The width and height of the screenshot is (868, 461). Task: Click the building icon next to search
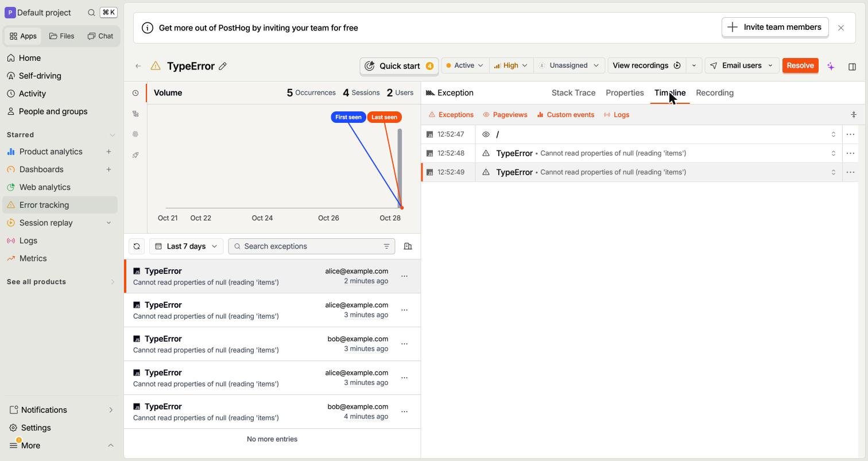point(408,246)
